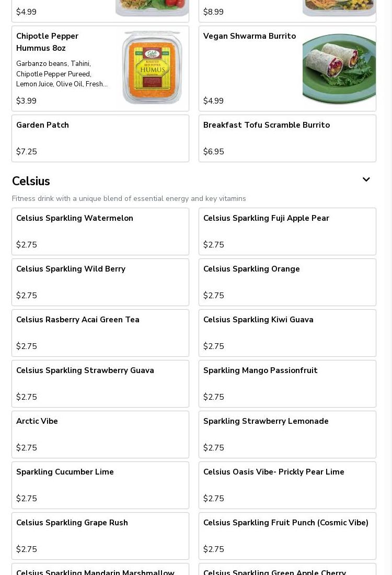This screenshot has width=392, height=575.
Task: Choose Sparkling Strawberry Lemonade
Action: click(x=287, y=434)
